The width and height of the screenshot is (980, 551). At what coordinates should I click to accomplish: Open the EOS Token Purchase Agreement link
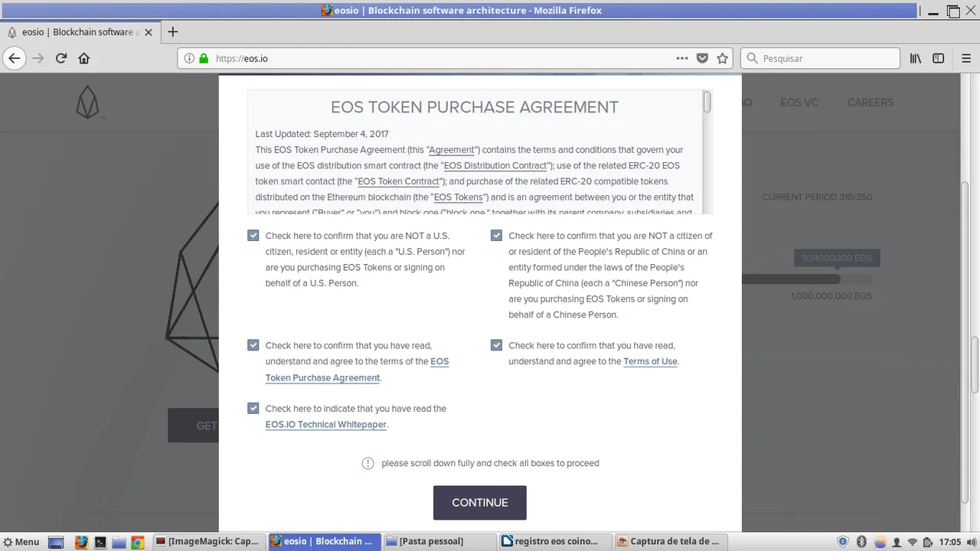[x=357, y=370]
